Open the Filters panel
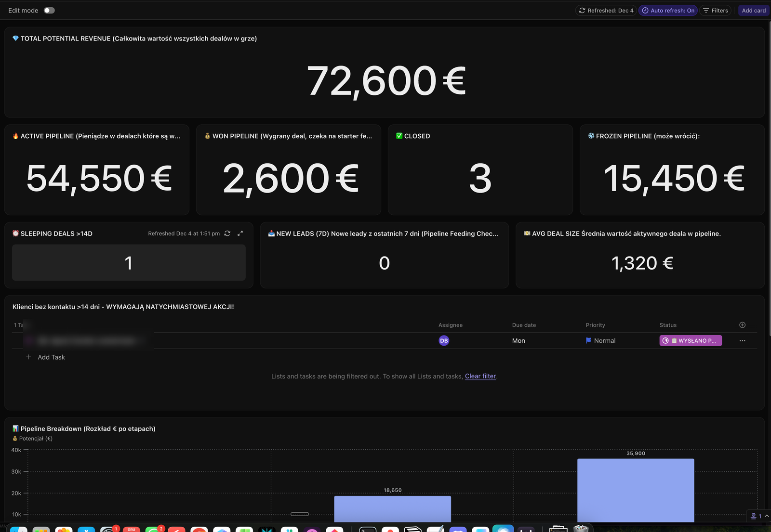This screenshot has width=771, height=532. click(x=715, y=10)
